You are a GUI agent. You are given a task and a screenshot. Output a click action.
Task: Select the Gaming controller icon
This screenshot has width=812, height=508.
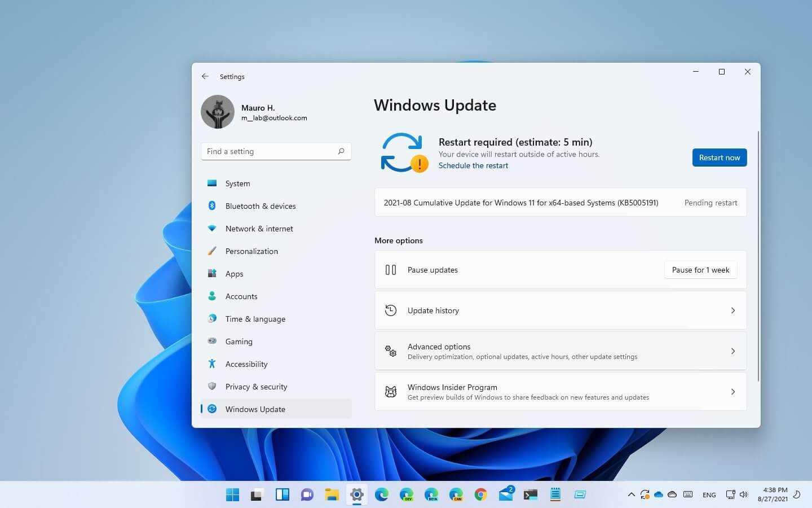click(212, 341)
